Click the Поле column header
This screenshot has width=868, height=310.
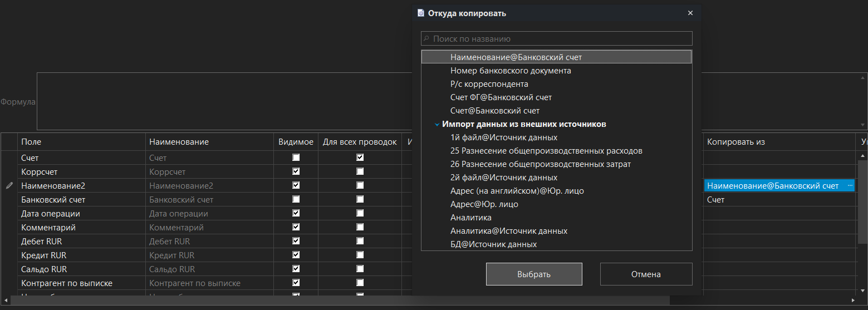[81, 142]
